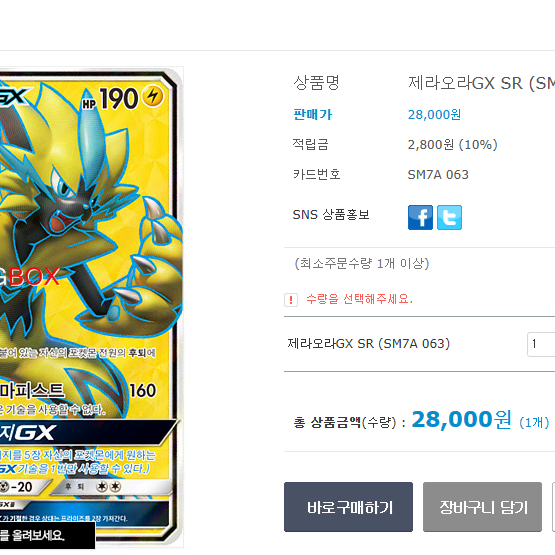
Task: Click the red BOX watermark on card image
Action: tap(34, 277)
